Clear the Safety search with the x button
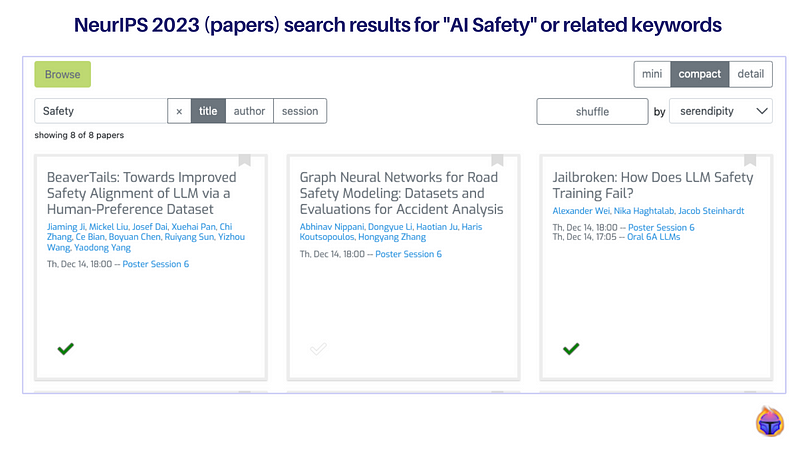The width and height of the screenshot is (800, 450). click(179, 111)
